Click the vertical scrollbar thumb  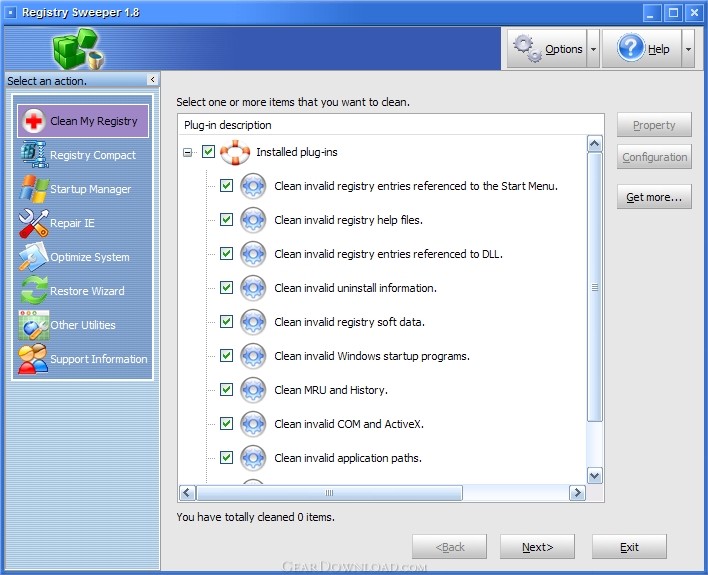(595, 287)
